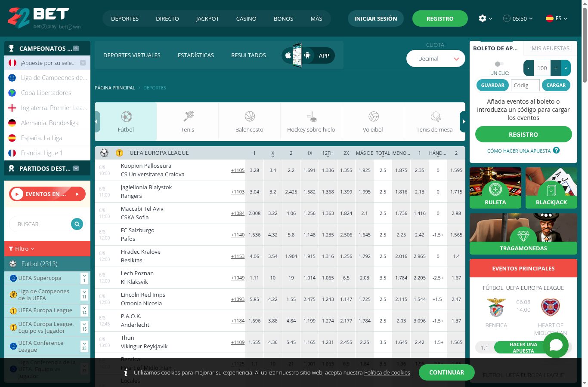Open the DEPORTES menu

[125, 18]
